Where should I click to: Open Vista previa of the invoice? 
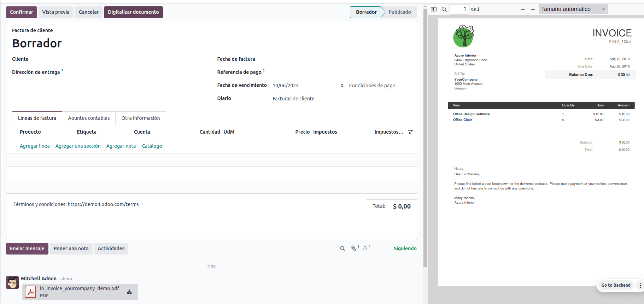pyautogui.click(x=56, y=12)
